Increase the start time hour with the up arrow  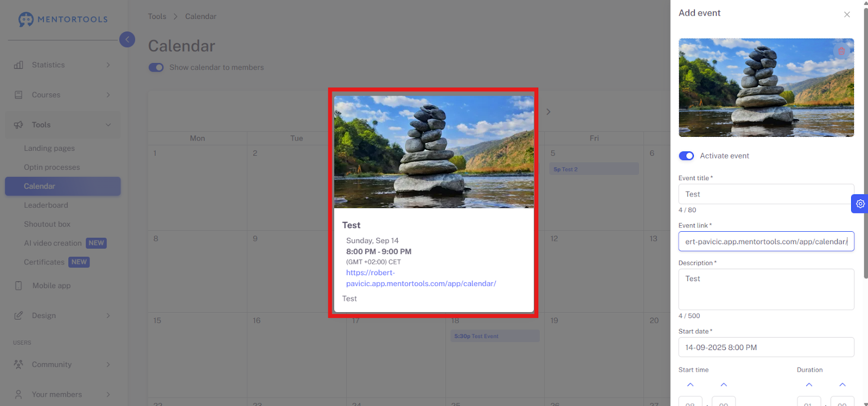click(x=690, y=385)
